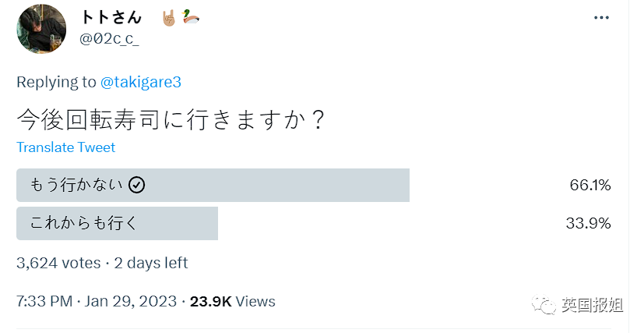Click the checkmark icon on もう行かない
644x333 pixels.
(x=136, y=185)
